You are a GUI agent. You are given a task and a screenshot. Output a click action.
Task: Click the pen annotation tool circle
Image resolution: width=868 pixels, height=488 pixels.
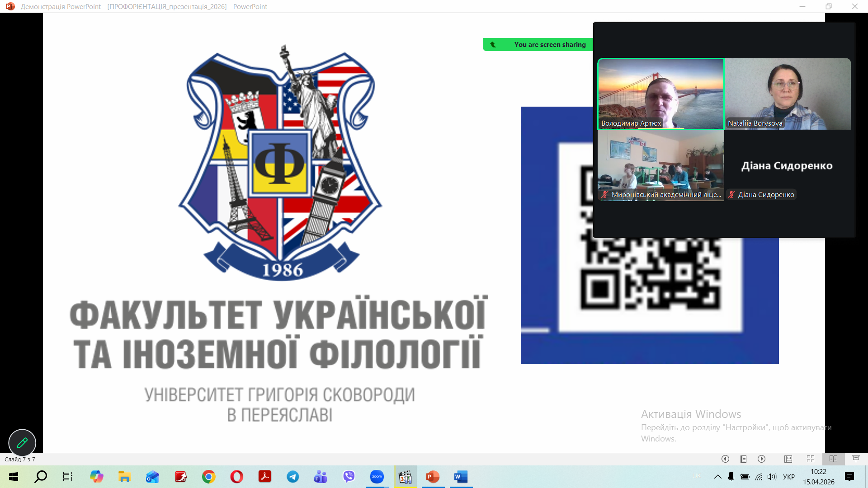point(22,442)
